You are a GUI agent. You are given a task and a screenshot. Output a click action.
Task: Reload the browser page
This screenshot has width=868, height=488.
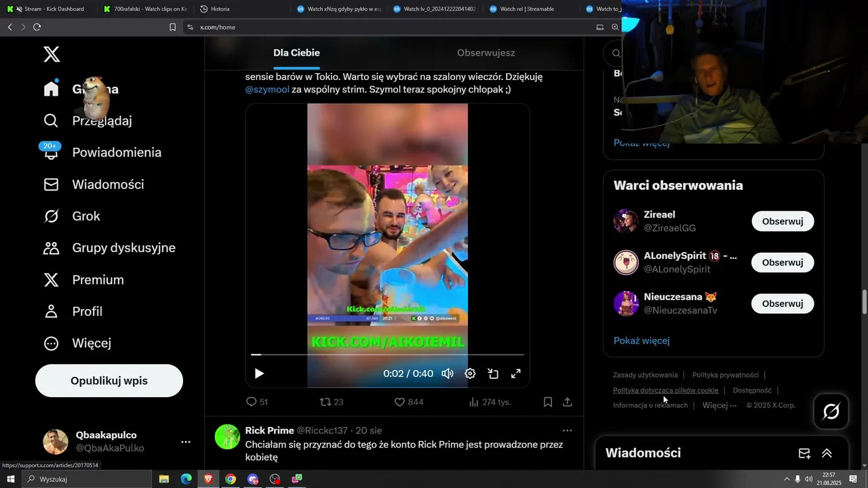pos(37,27)
